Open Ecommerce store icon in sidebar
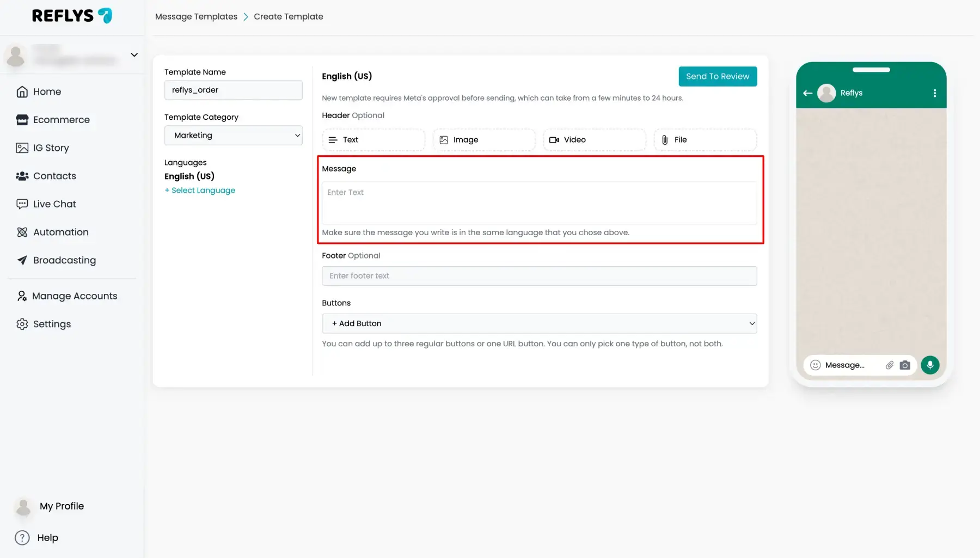The height and width of the screenshot is (558, 980). coord(22,120)
